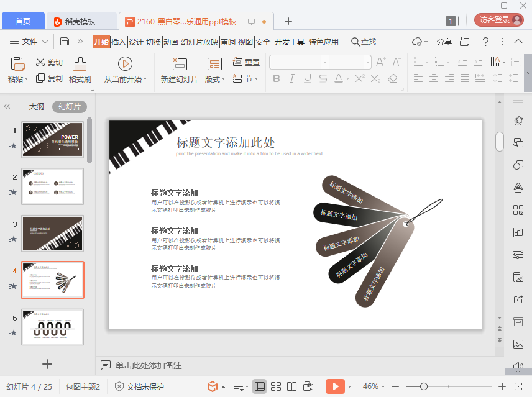Click the Copy icon
The height and width of the screenshot is (397, 532).
click(40, 78)
